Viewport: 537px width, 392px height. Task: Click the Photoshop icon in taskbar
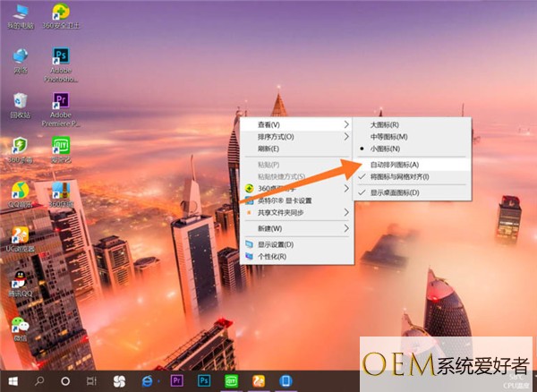[204, 380]
